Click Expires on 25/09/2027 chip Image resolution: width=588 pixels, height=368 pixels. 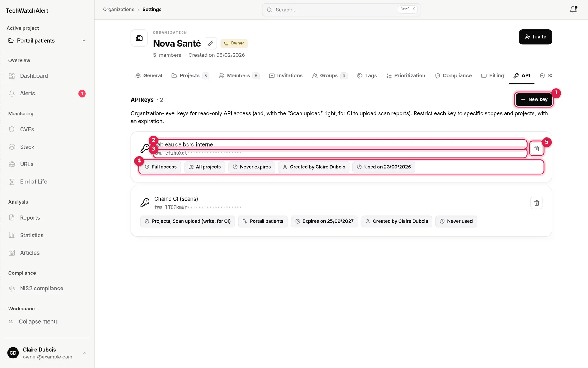(324, 221)
